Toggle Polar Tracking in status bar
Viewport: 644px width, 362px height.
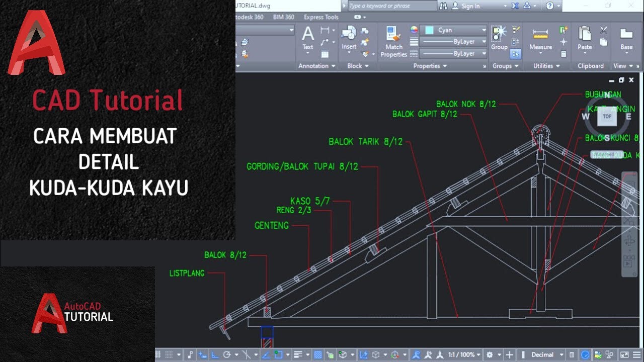[227, 355]
